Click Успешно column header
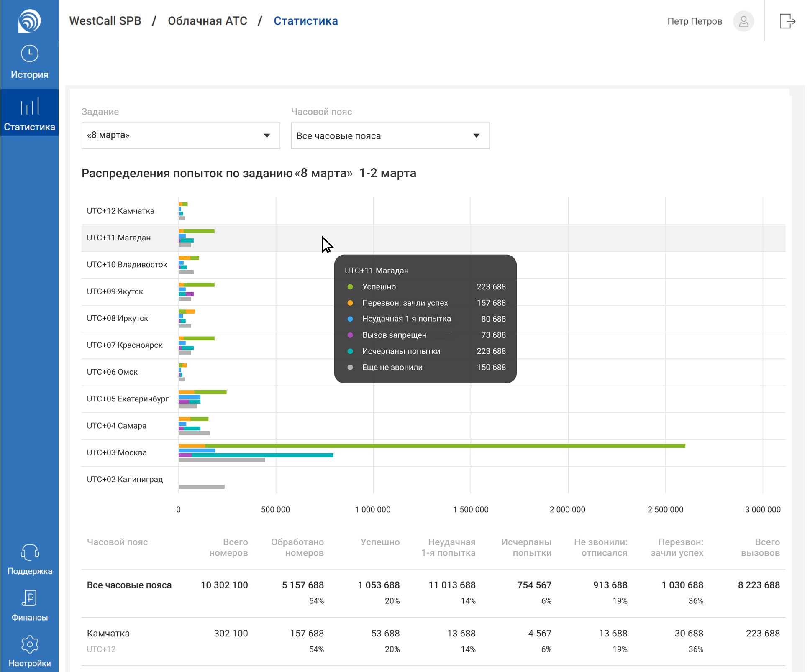 tap(380, 542)
